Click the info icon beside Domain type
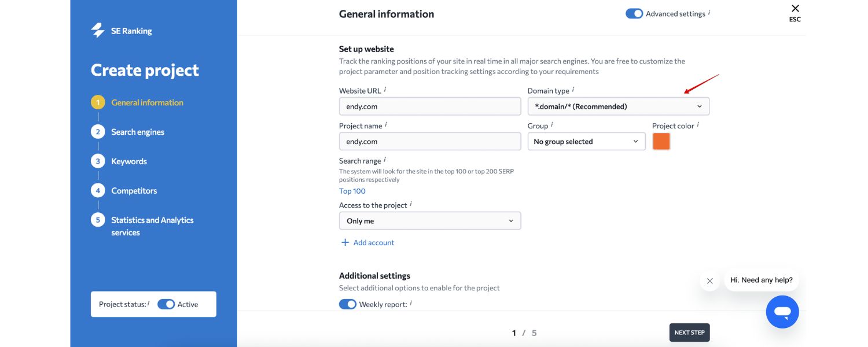 pyautogui.click(x=573, y=90)
